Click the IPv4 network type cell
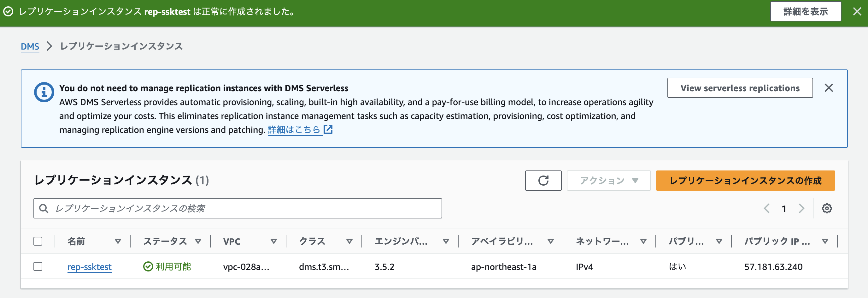Viewport: 868px width, 298px height. pos(584,267)
